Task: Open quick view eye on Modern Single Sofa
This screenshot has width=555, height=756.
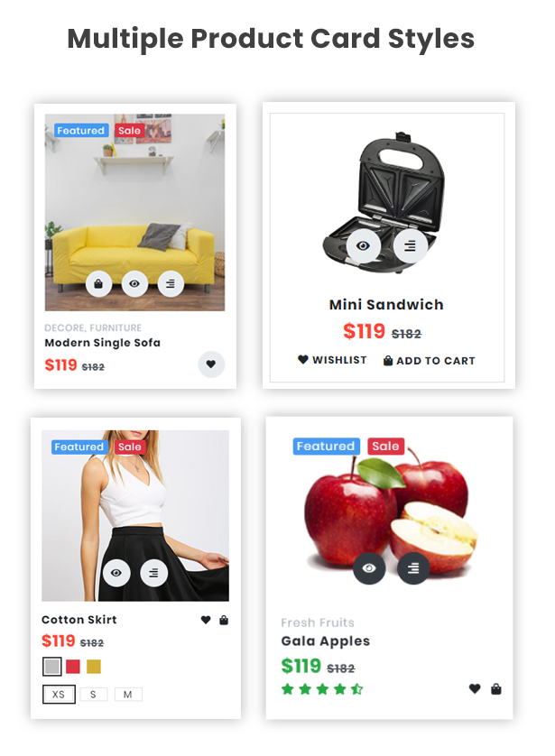Action: tap(134, 284)
